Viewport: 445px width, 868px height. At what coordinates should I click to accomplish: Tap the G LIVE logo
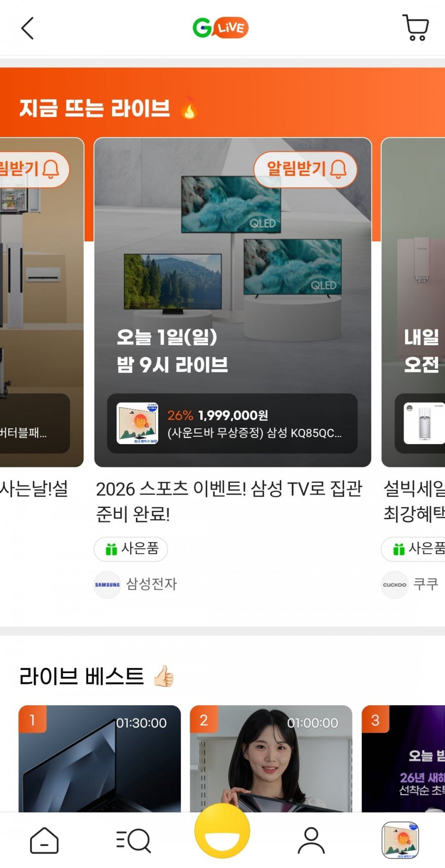tap(221, 28)
